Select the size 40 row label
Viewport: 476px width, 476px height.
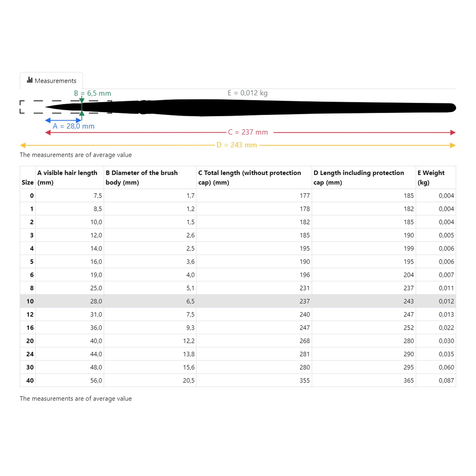click(x=30, y=380)
